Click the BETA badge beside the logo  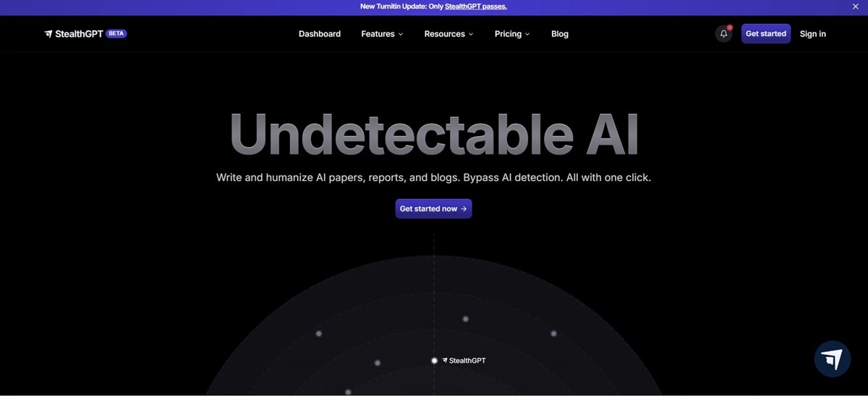(x=116, y=33)
